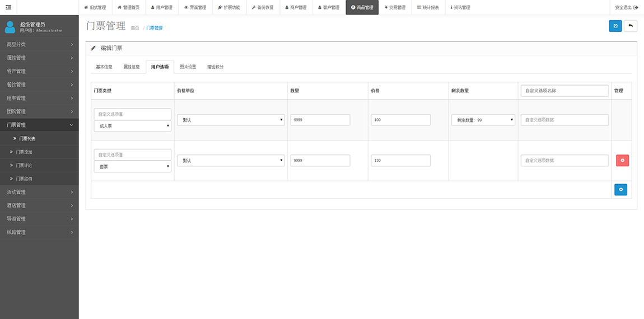Expand 团购管理 sidebar section
644x319 pixels.
click(39, 111)
